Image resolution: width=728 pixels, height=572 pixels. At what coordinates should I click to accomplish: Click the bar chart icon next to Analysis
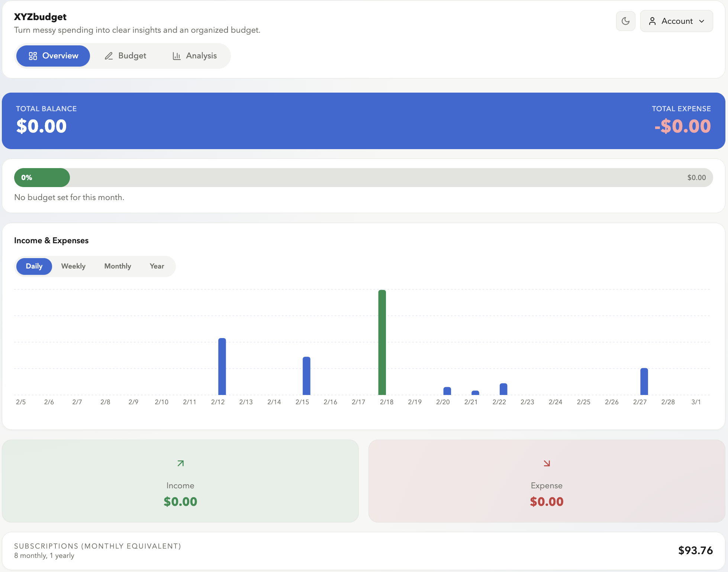pyautogui.click(x=177, y=56)
